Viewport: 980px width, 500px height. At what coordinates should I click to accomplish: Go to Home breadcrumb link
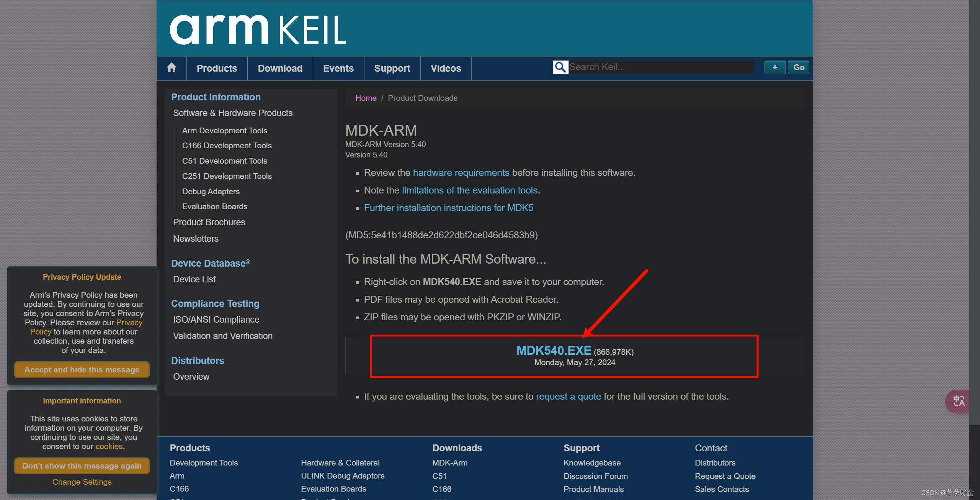pos(366,98)
